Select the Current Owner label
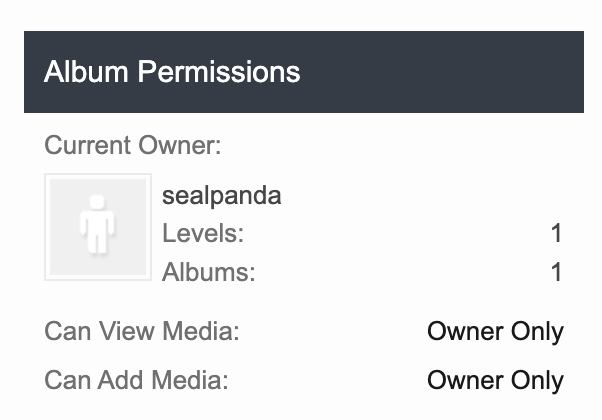602x420 pixels. pyautogui.click(x=133, y=145)
